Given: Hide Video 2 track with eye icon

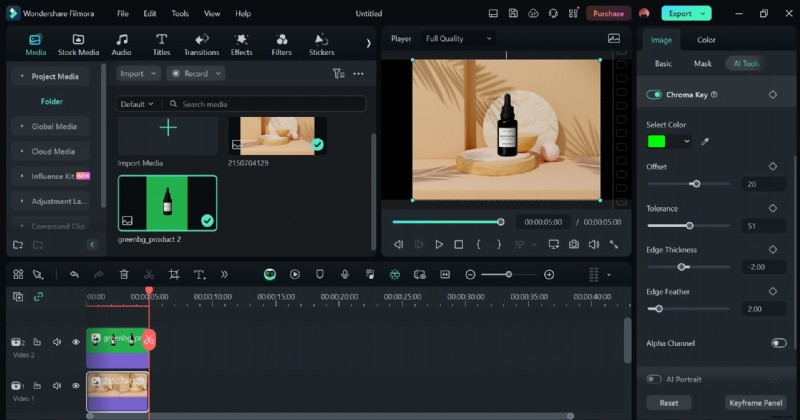Looking at the screenshot, I should pos(75,342).
